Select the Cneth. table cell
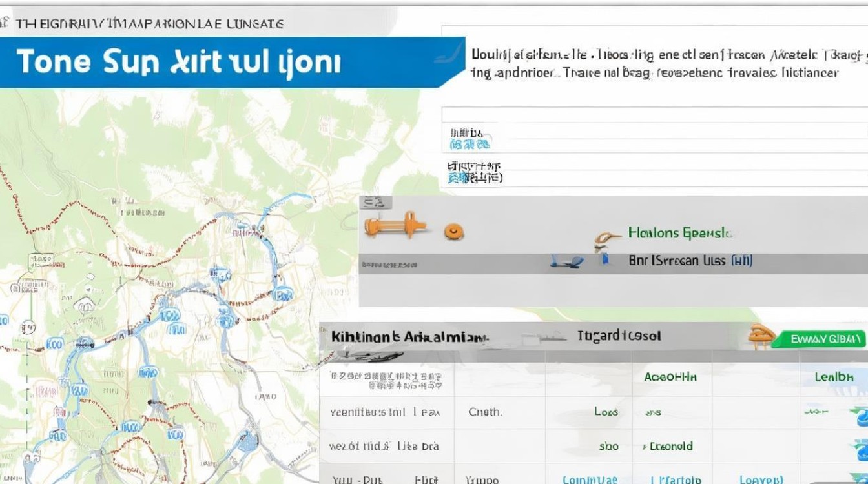Image resolution: width=868 pixels, height=484 pixels. [x=484, y=412]
